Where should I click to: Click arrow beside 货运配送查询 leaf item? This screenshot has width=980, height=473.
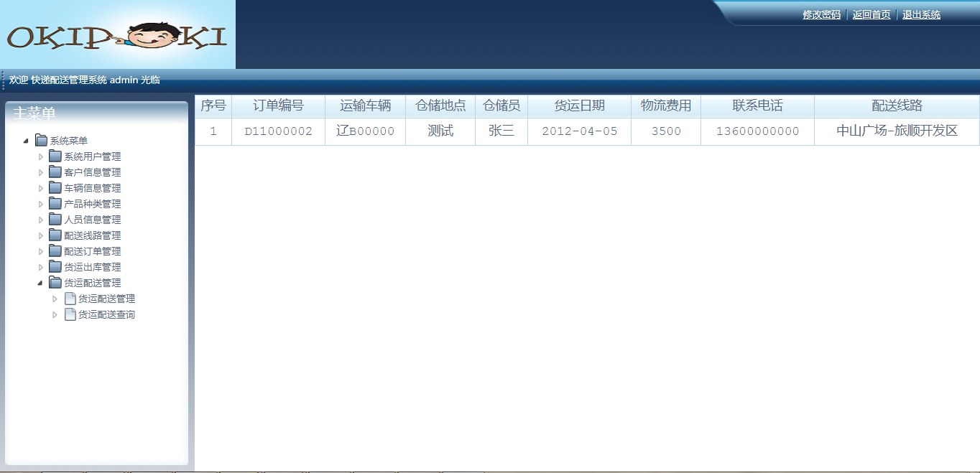pyautogui.click(x=55, y=314)
